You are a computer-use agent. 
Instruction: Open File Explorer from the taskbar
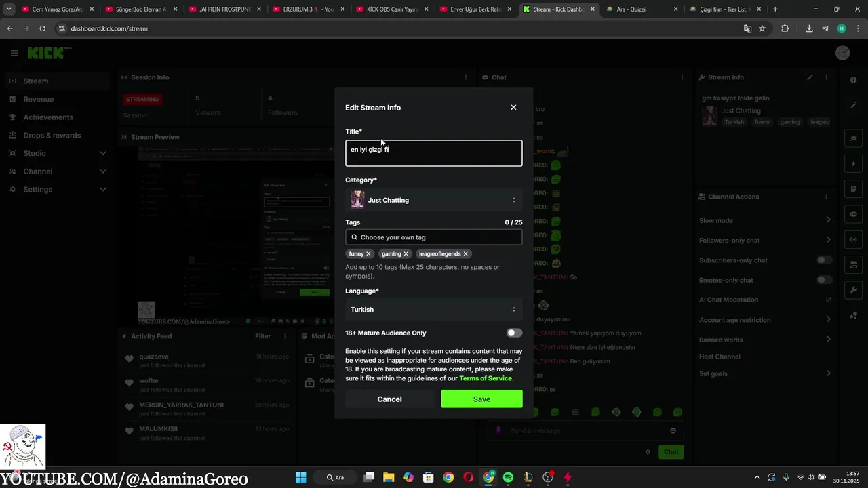(389, 477)
